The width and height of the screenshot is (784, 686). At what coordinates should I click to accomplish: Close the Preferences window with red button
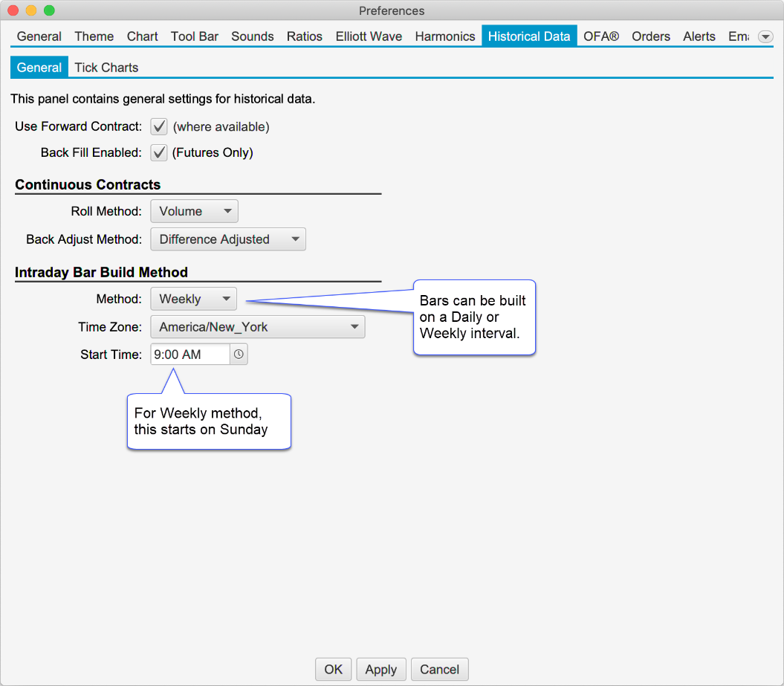tap(13, 10)
